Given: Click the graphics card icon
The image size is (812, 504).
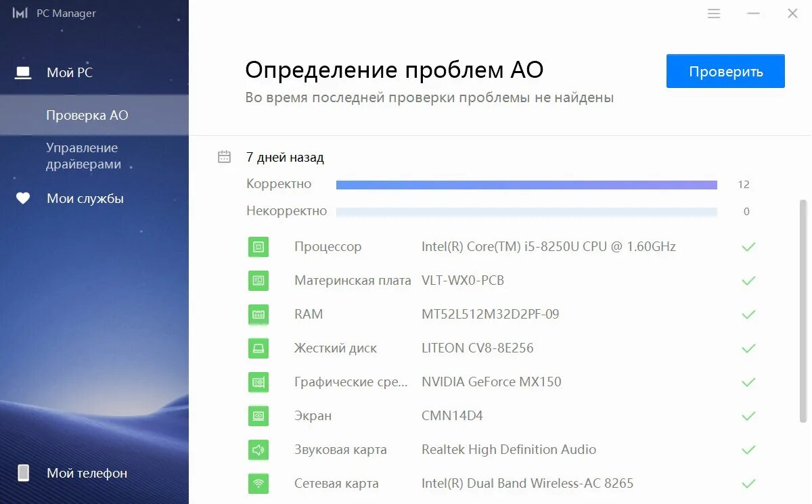Looking at the screenshot, I should click(x=258, y=382).
